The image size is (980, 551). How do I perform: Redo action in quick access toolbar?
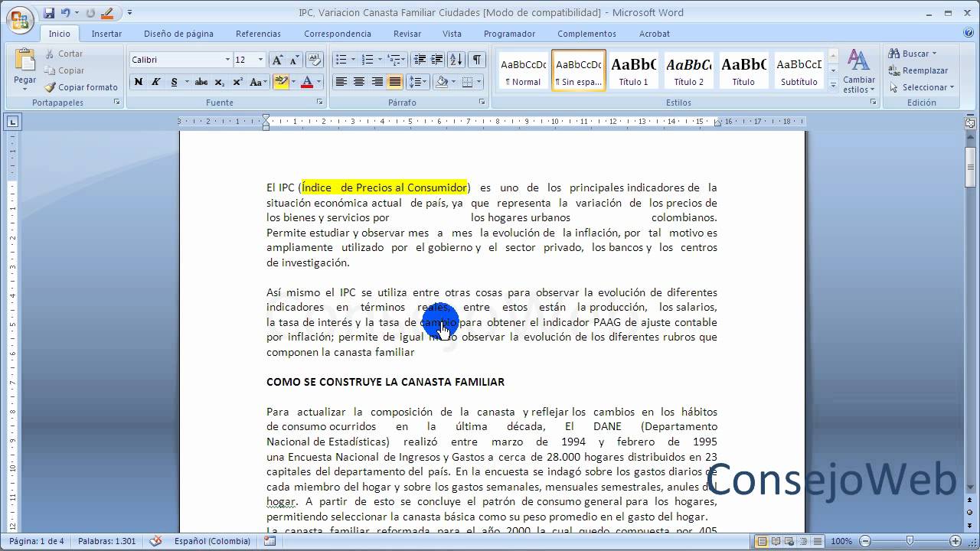(x=90, y=13)
